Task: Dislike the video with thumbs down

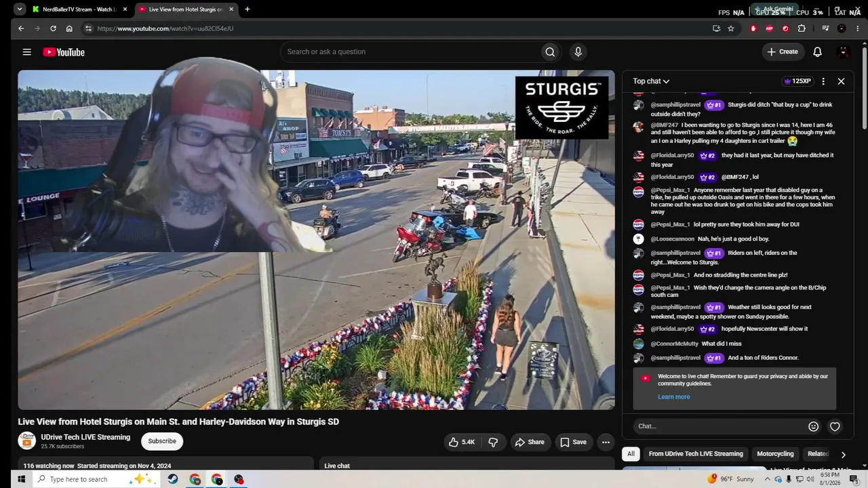Action: pyautogui.click(x=493, y=442)
